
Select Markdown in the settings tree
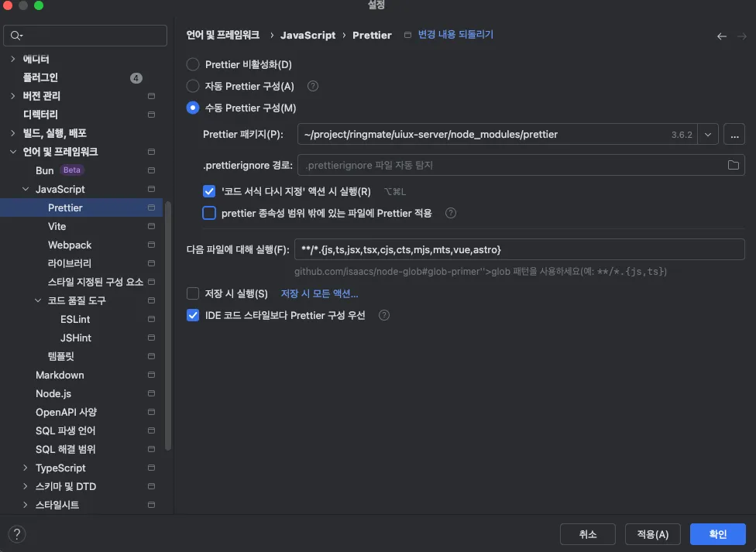pos(60,375)
